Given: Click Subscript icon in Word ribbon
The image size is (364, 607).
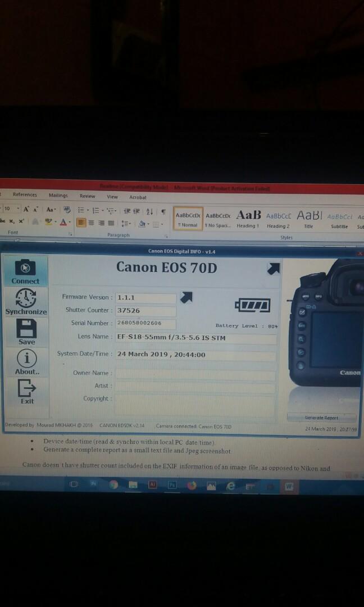Looking at the screenshot, I should [12, 221].
